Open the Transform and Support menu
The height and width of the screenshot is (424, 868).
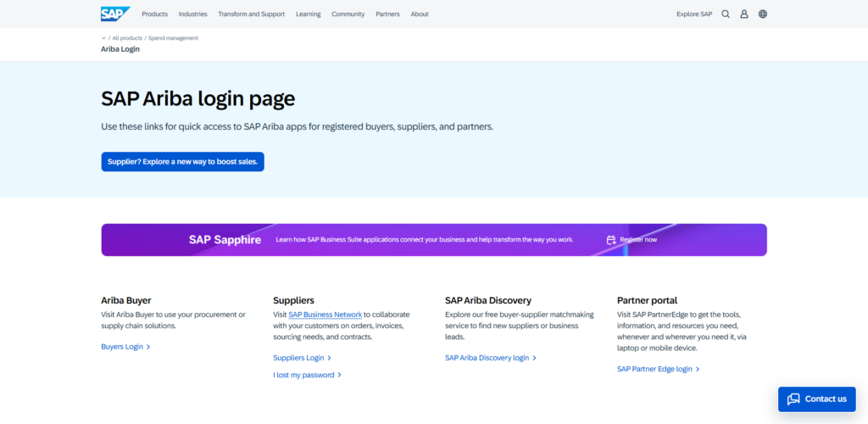tap(251, 14)
